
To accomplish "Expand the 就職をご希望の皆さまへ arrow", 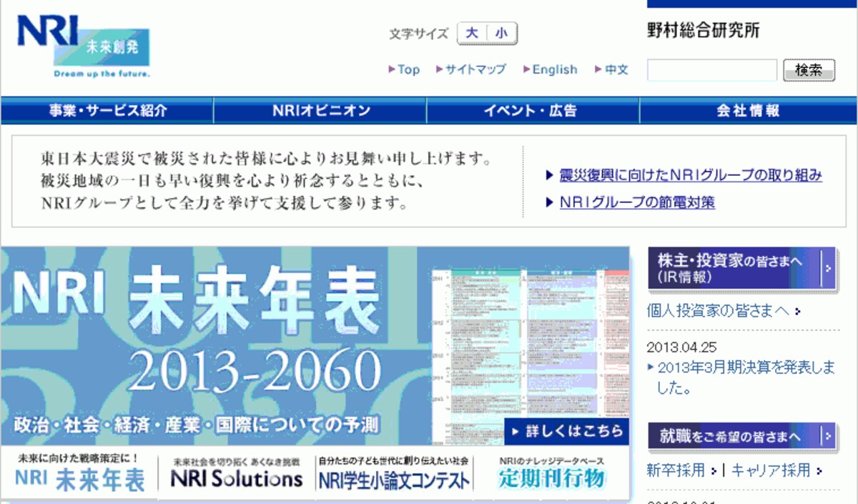I will [x=828, y=435].
